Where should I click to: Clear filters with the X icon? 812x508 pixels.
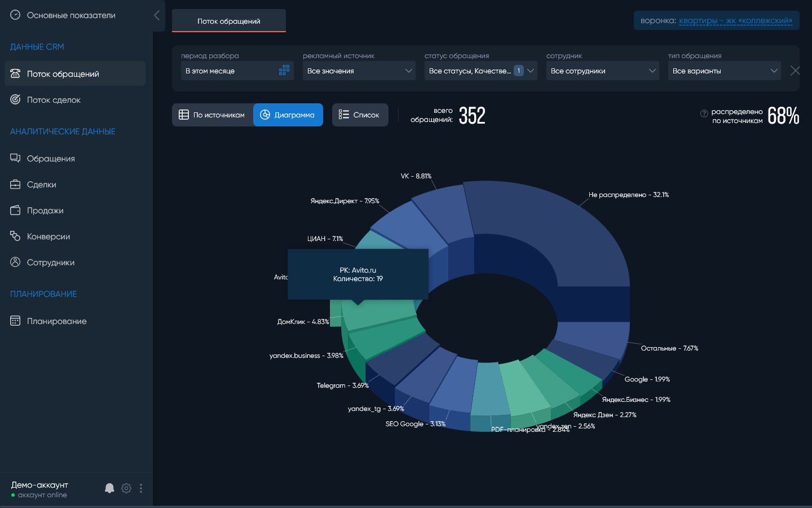coord(795,71)
